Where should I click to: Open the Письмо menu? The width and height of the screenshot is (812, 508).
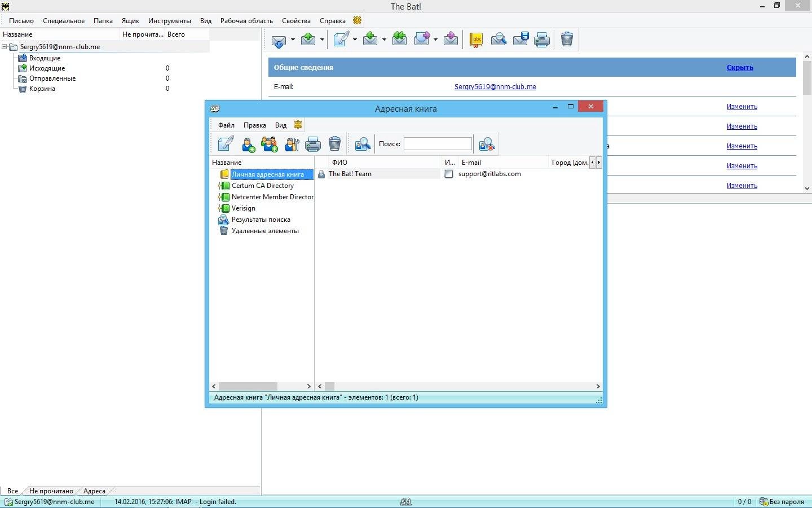tap(21, 21)
